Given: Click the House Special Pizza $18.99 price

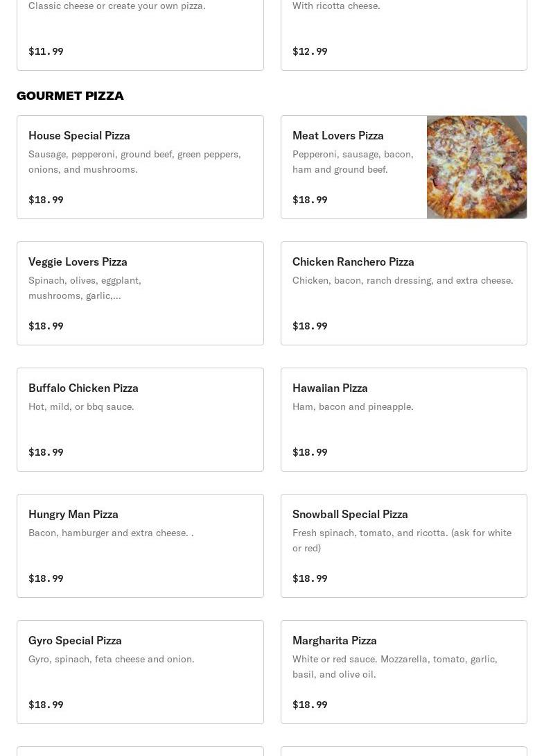Looking at the screenshot, I should point(46,200).
